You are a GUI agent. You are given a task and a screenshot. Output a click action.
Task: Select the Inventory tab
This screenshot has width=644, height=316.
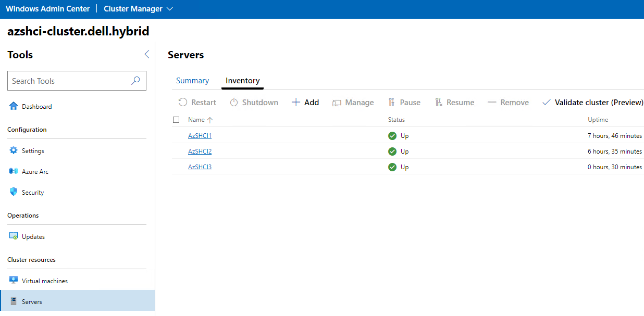(242, 81)
